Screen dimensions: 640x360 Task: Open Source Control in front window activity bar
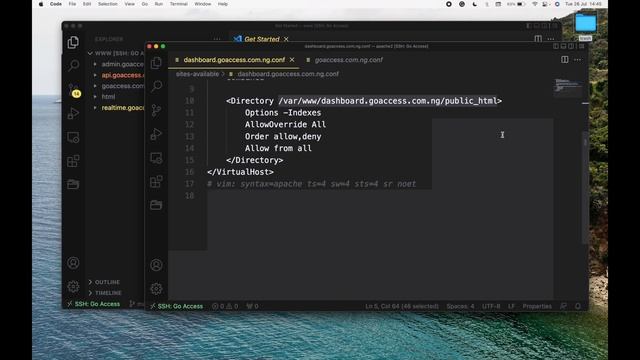click(x=156, y=110)
